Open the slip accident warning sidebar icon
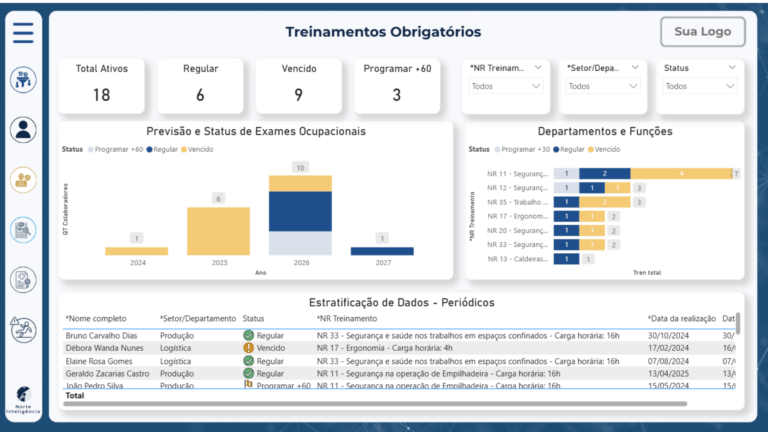 23,329
